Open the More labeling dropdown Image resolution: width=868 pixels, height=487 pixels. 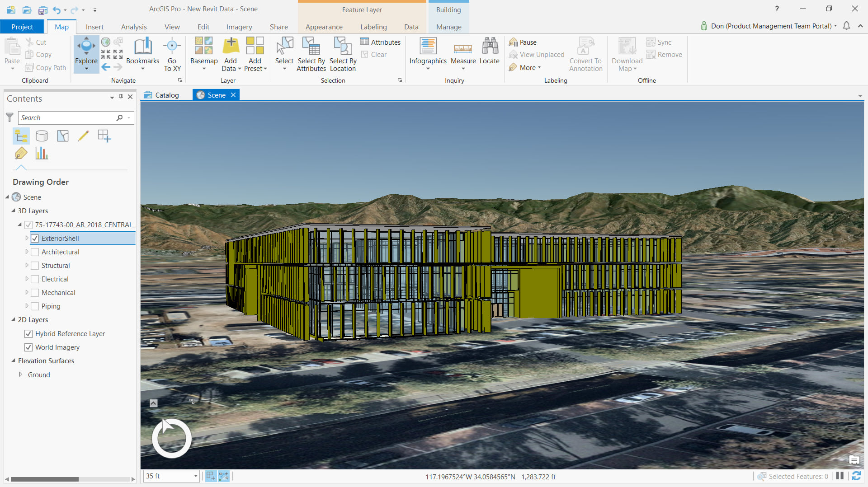pyautogui.click(x=525, y=67)
